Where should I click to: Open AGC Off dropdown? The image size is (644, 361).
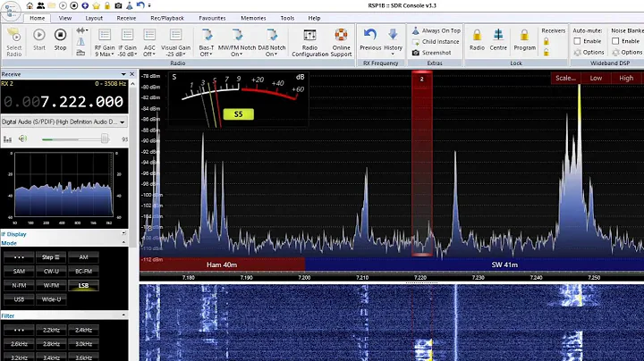point(149,42)
